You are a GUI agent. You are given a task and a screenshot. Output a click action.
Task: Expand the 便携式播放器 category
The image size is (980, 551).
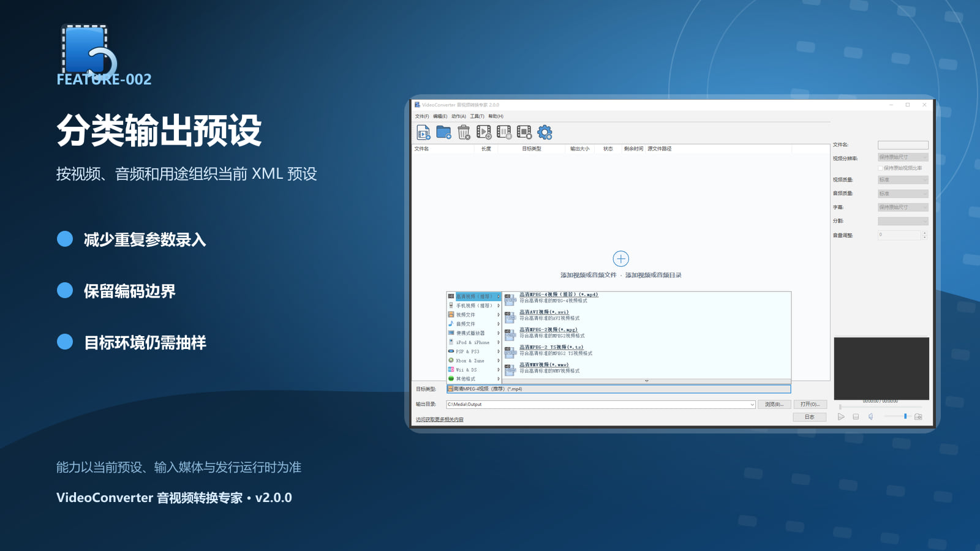[474, 333]
